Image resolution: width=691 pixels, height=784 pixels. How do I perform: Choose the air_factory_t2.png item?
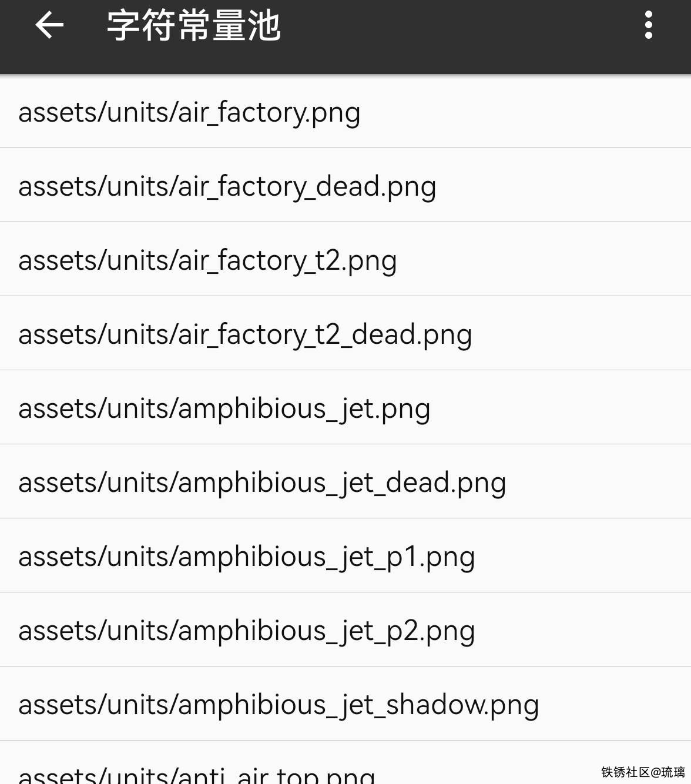point(207,260)
